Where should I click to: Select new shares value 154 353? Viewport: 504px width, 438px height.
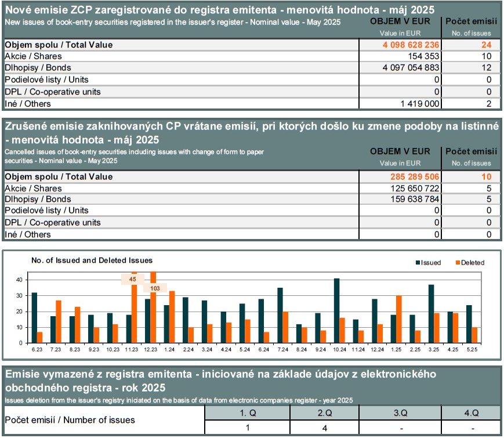point(423,56)
